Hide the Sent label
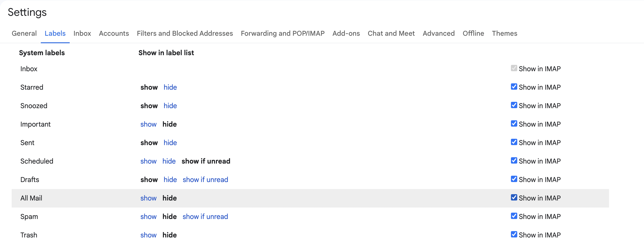The width and height of the screenshot is (644, 244). pyautogui.click(x=170, y=142)
